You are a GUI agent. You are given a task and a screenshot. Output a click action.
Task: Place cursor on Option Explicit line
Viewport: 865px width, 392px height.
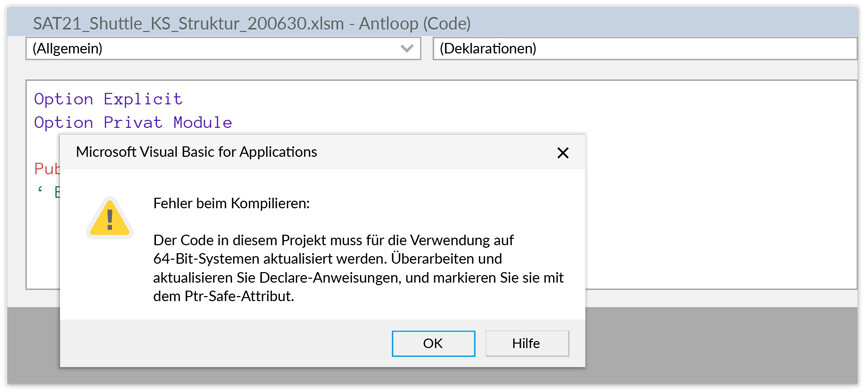108,99
